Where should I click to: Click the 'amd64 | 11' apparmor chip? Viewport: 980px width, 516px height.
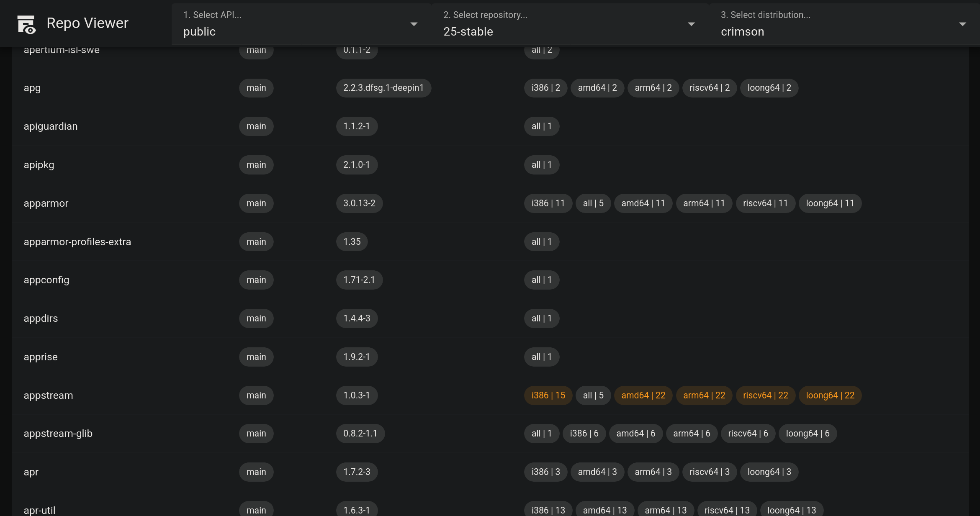click(643, 203)
